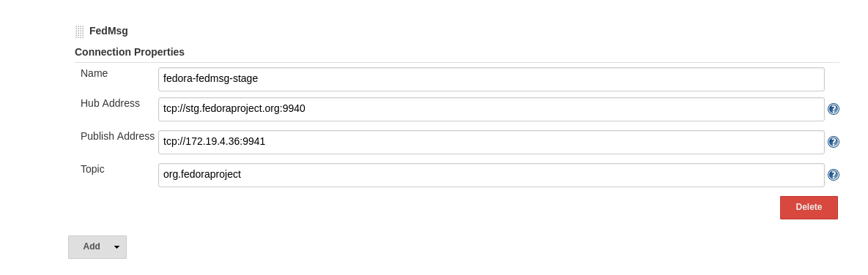Screen dimensions: 868x275
Task: Click the Hub Address label
Action: pos(110,103)
